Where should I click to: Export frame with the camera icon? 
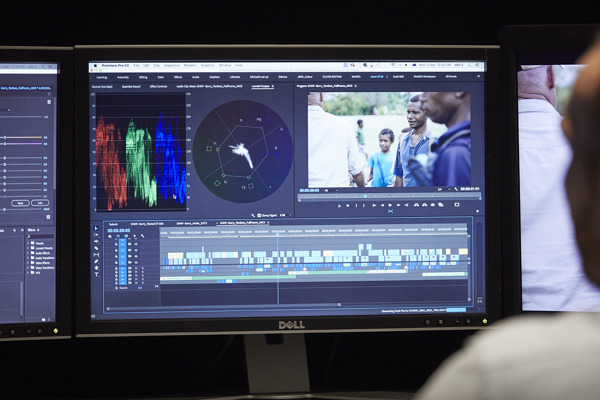(x=433, y=205)
